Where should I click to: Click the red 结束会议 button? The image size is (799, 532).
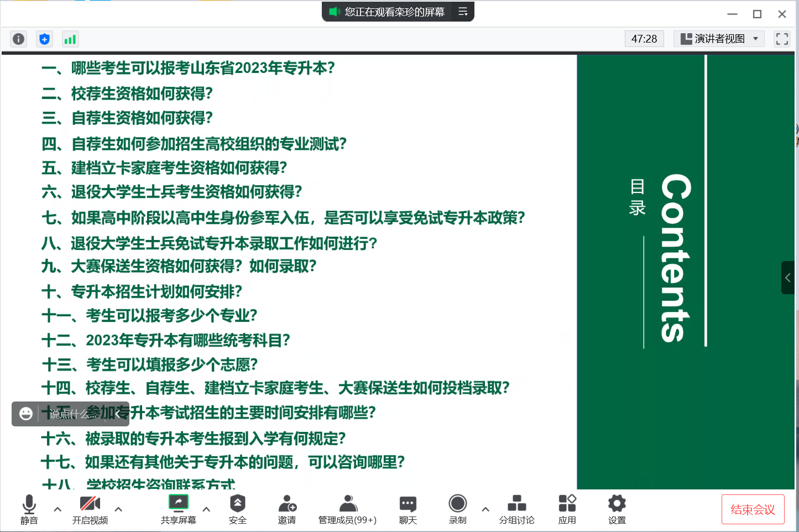[x=753, y=509]
